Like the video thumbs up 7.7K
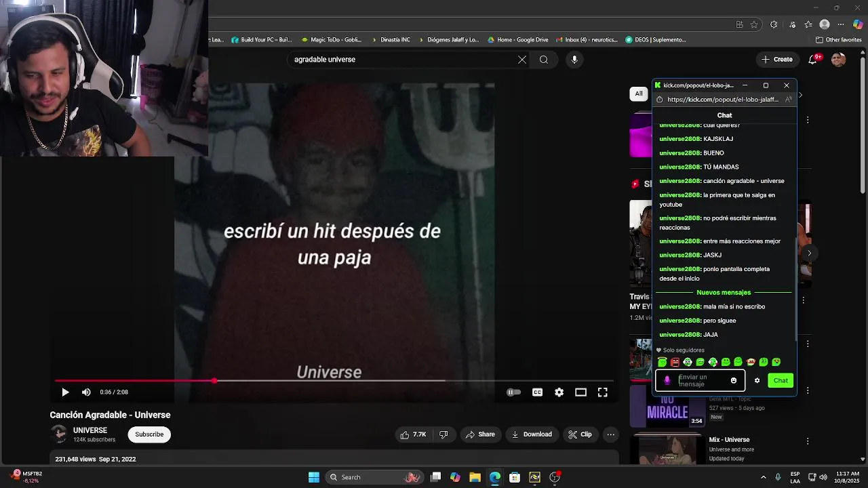 tap(413, 434)
